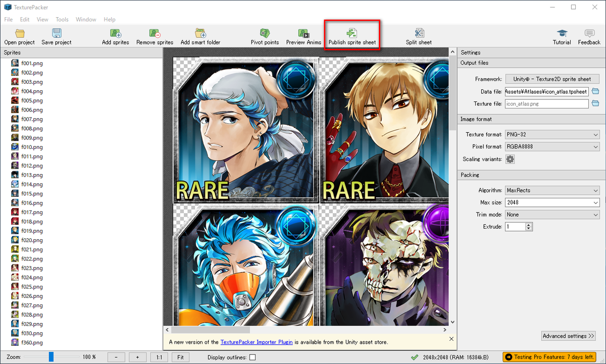The width and height of the screenshot is (606, 364).
Task: Open Preview Anims
Action: pyautogui.click(x=304, y=37)
